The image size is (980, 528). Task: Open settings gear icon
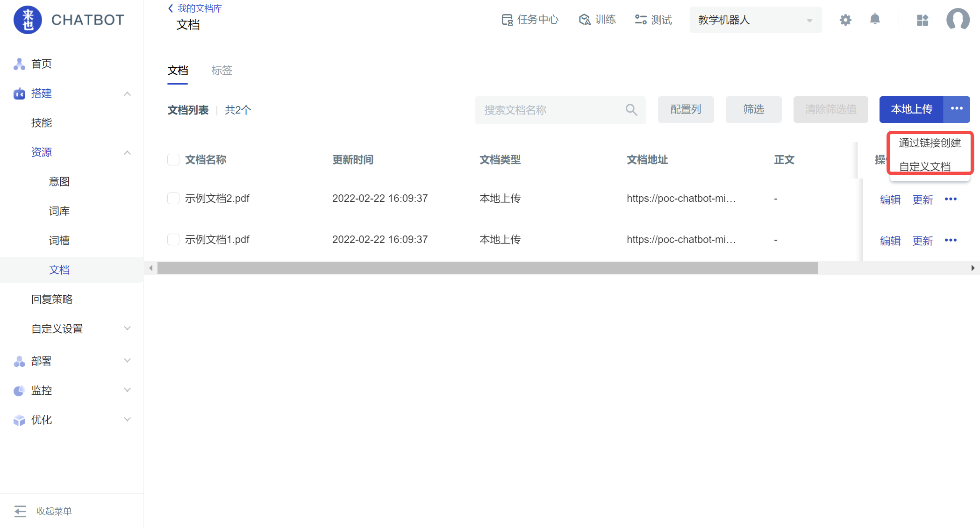tap(845, 20)
